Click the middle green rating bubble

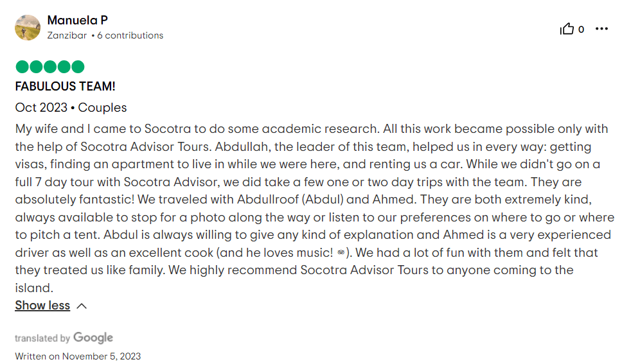click(50, 67)
